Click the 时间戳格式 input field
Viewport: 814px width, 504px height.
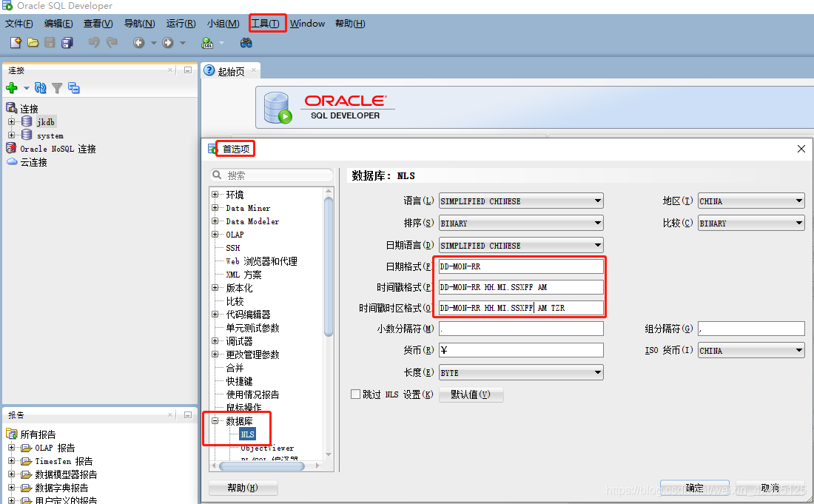point(521,287)
